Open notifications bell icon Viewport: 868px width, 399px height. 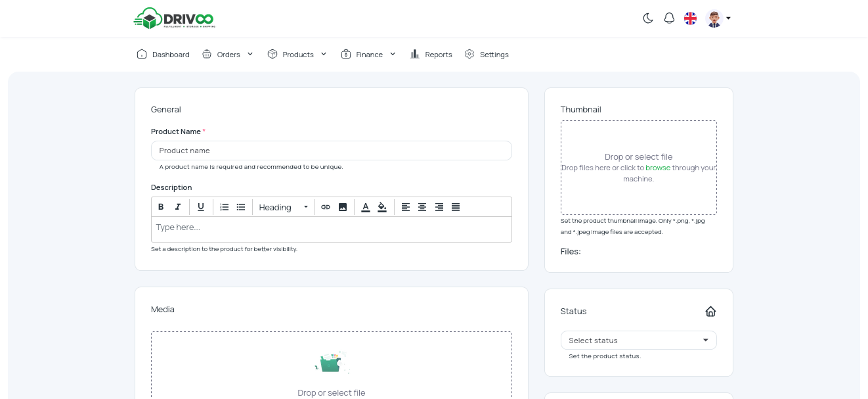[x=669, y=18]
